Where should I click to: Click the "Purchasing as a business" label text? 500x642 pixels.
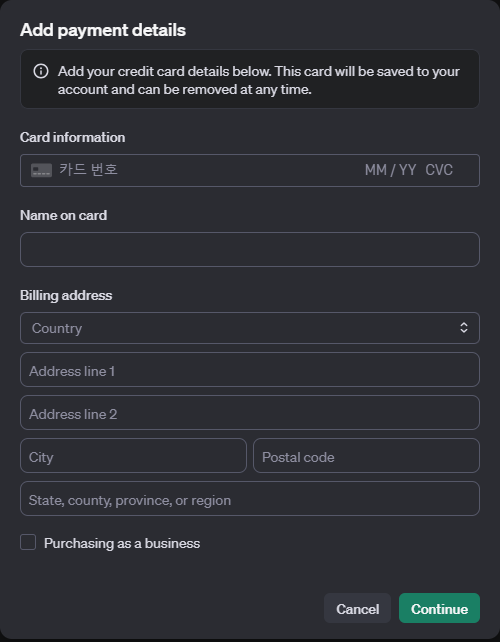[122, 543]
